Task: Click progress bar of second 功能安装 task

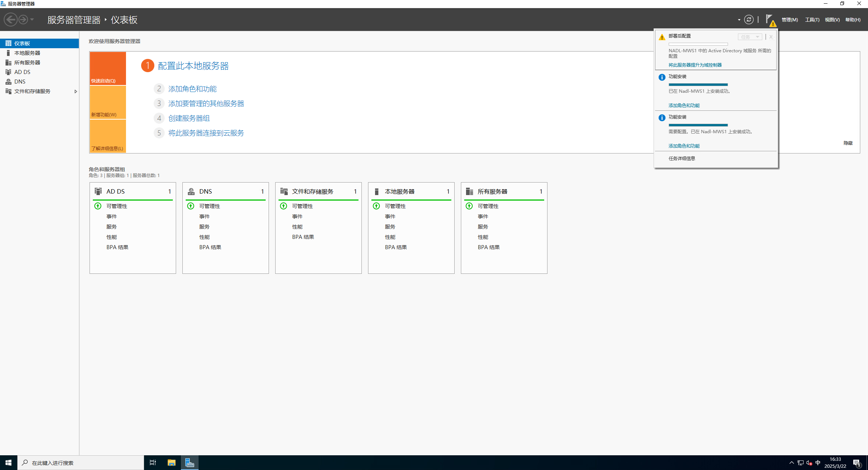Action: pos(698,125)
